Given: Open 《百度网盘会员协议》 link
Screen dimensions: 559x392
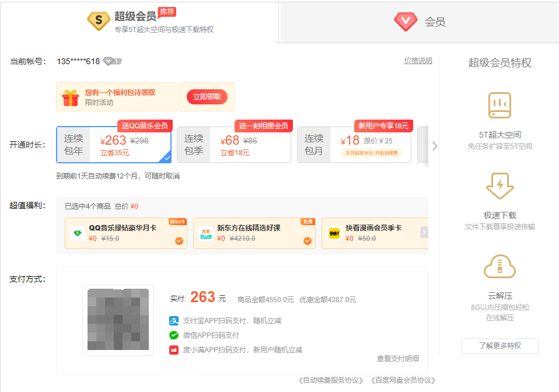Looking at the screenshot, I should (x=403, y=380).
